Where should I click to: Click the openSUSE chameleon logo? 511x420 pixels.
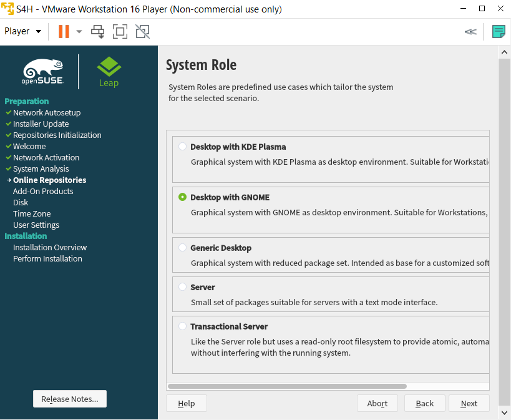coord(42,72)
